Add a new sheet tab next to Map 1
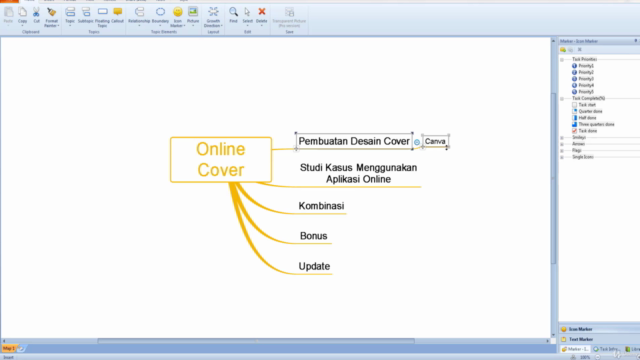The height and width of the screenshot is (360, 640). click(21, 349)
